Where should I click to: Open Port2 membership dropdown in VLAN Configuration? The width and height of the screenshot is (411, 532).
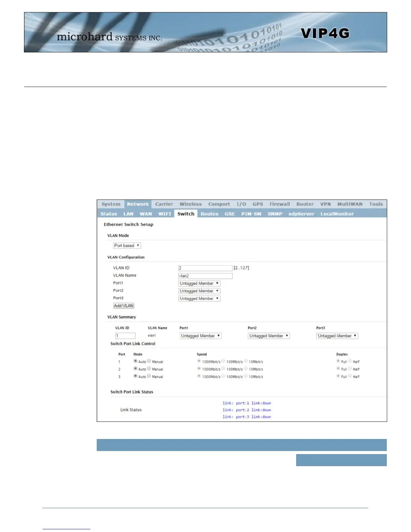click(199, 291)
